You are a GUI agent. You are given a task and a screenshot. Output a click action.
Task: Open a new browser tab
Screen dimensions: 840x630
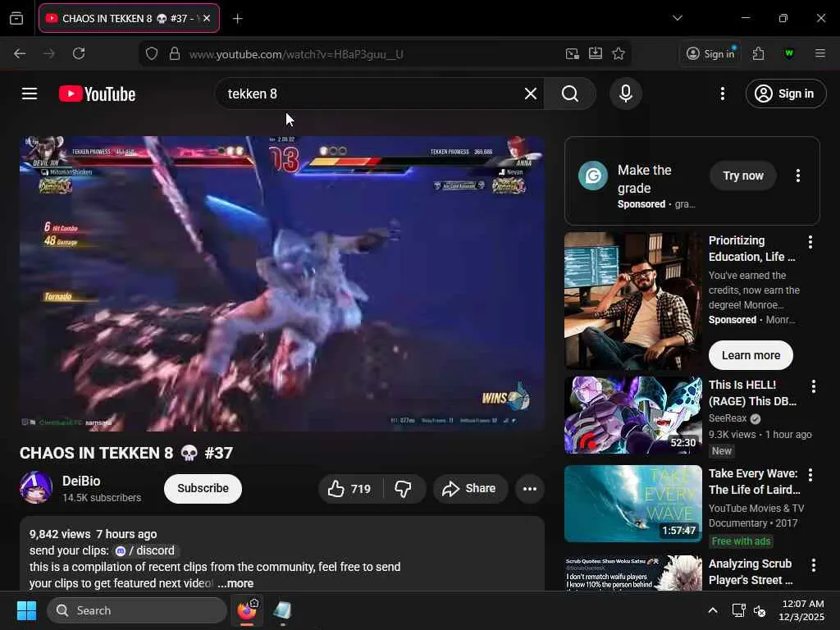(237, 19)
